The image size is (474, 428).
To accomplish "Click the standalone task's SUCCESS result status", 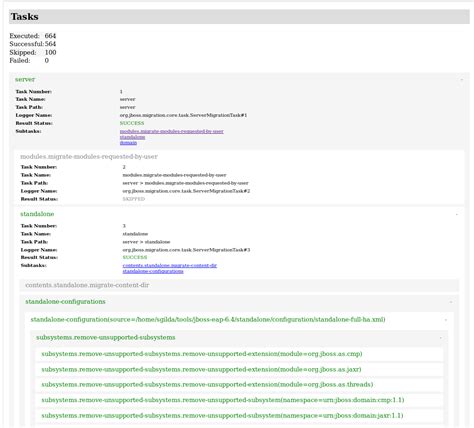I will click(135, 257).
